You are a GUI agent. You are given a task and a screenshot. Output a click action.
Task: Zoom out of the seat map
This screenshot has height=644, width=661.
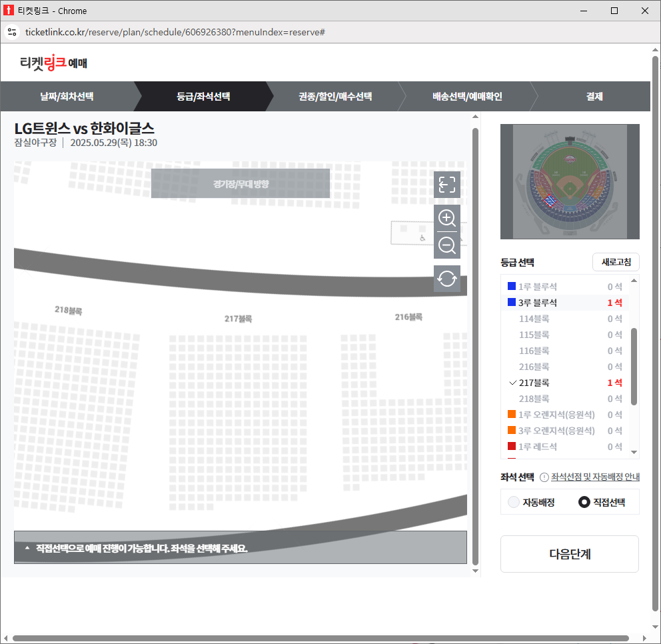pos(447,245)
